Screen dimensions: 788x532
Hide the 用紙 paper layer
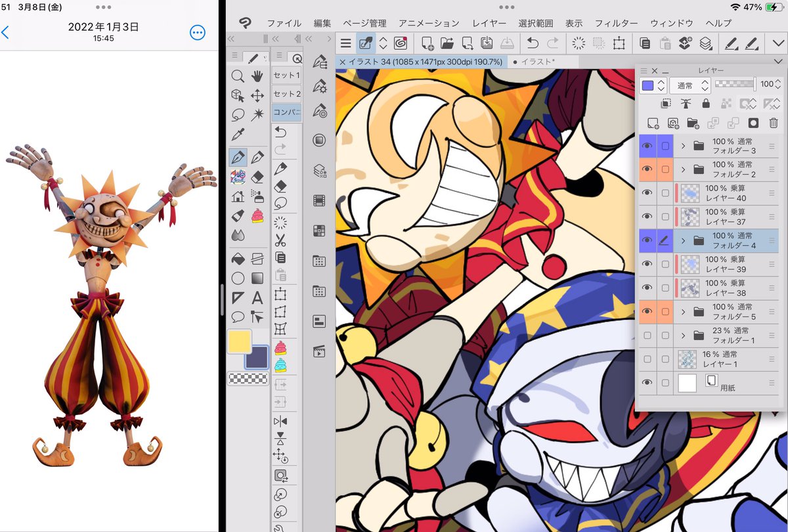coord(647,382)
